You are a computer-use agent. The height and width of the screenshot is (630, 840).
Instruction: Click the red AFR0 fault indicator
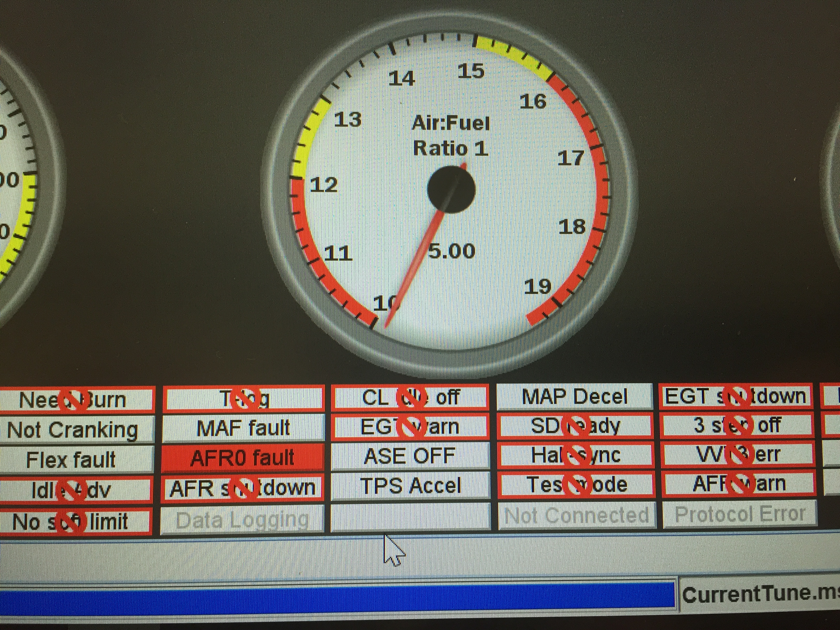(x=243, y=458)
